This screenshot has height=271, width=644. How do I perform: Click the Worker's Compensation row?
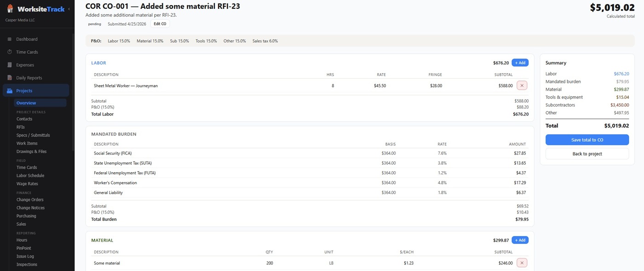point(310,183)
